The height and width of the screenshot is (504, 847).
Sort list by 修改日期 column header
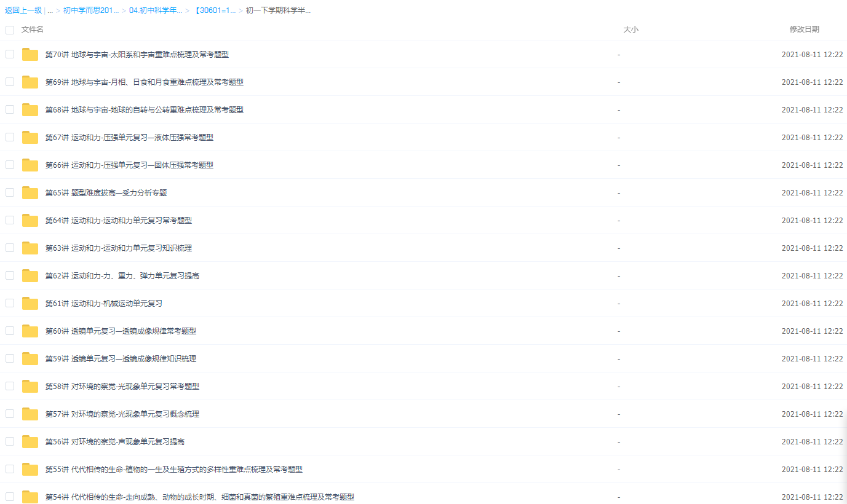[x=804, y=30]
